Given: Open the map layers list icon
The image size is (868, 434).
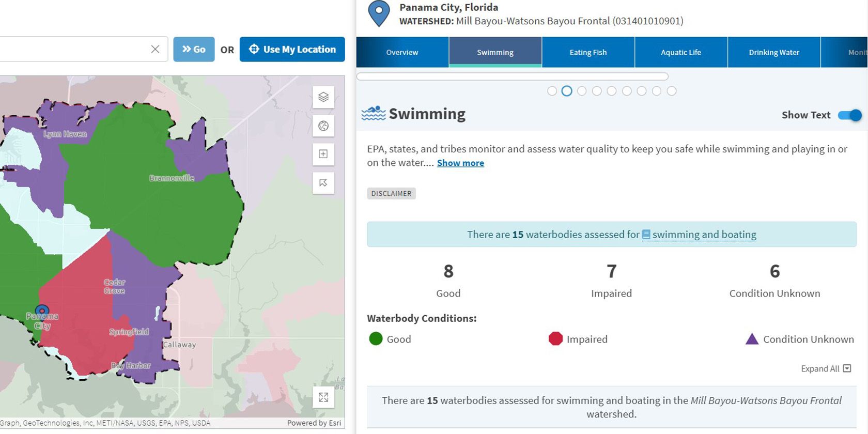Looking at the screenshot, I should tap(323, 97).
